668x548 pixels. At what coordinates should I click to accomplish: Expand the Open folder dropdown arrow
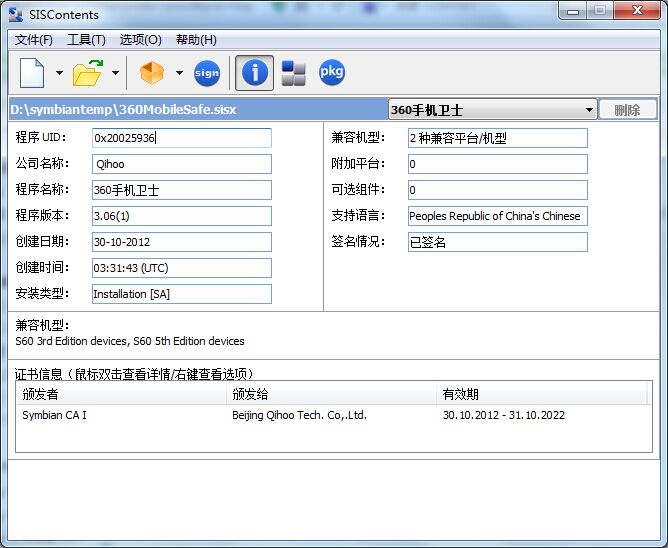pos(115,73)
